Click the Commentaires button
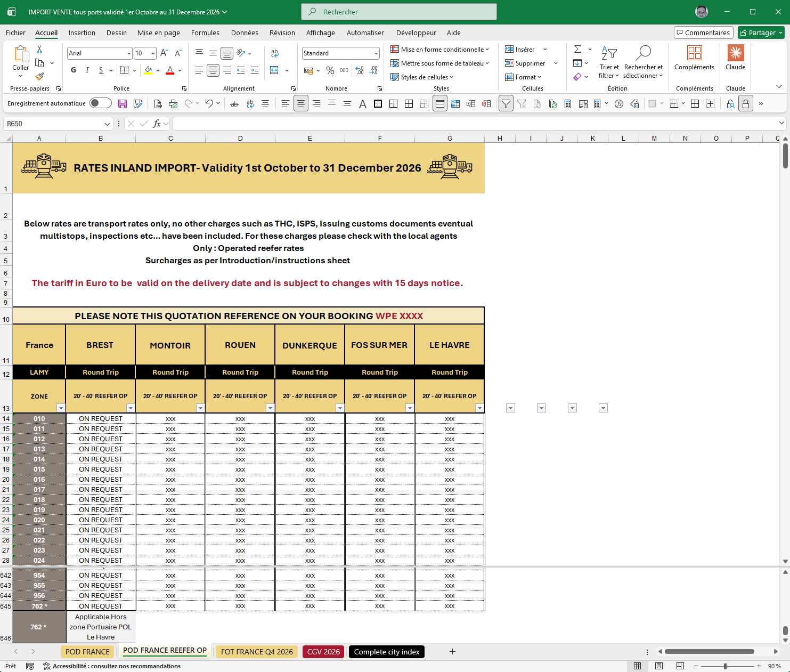Viewport: 790px width, 672px height. coord(703,33)
